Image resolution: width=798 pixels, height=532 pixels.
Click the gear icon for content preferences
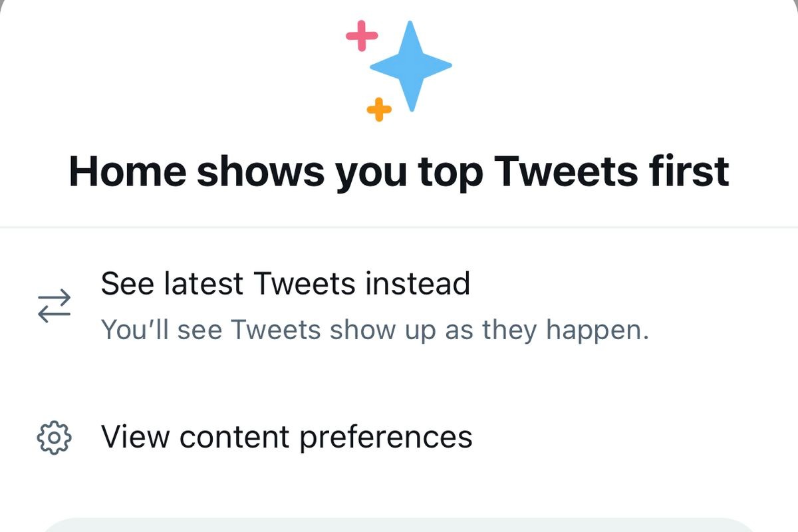click(54, 438)
